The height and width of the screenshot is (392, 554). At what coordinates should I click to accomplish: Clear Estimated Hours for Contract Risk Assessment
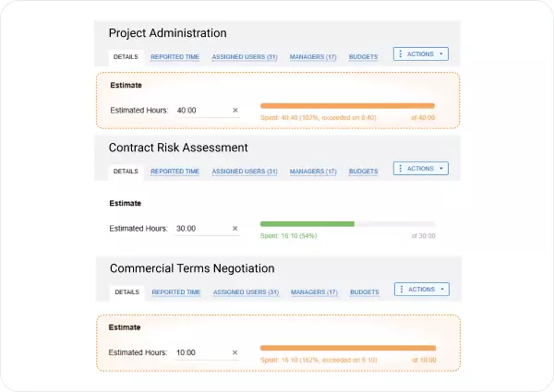pos(235,229)
